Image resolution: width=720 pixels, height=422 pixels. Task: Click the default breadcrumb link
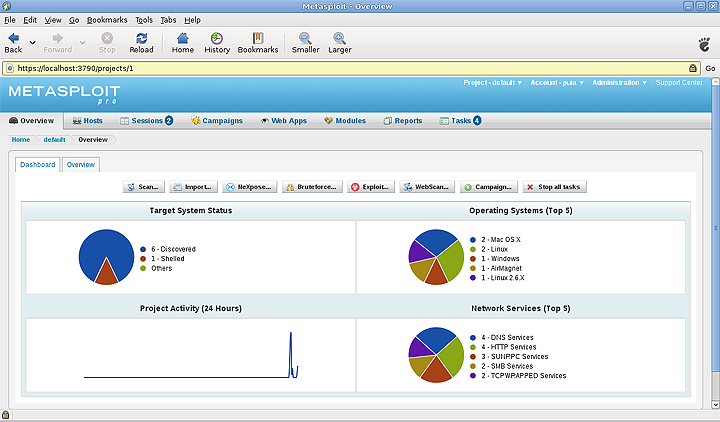tap(54, 140)
